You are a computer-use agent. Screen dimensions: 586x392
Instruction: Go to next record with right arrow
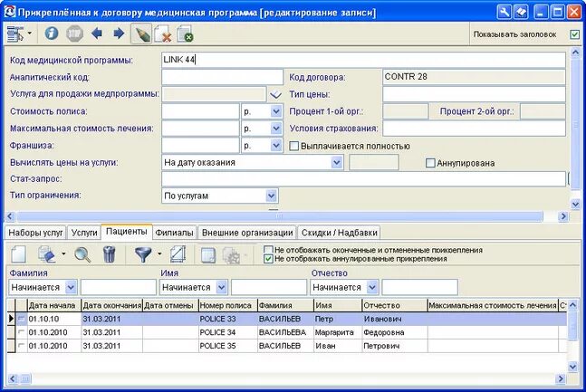[119, 33]
